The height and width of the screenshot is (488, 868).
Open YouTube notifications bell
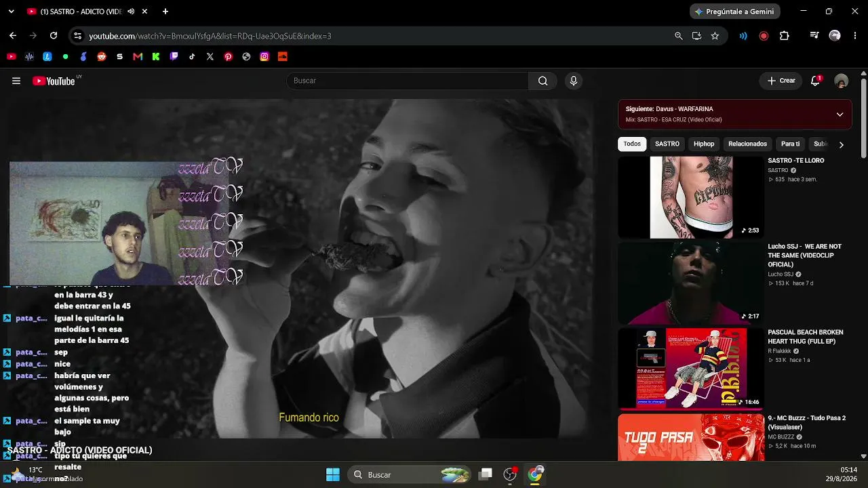[816, 81]
